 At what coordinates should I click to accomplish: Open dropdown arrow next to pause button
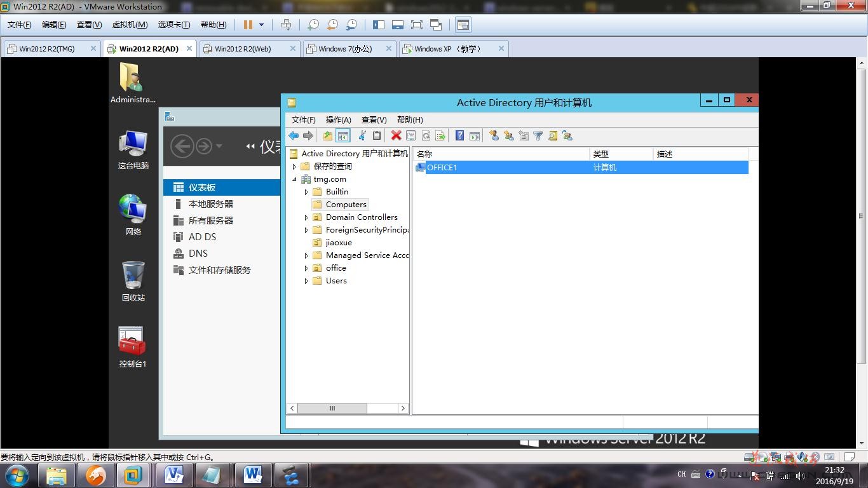point(261,25)
